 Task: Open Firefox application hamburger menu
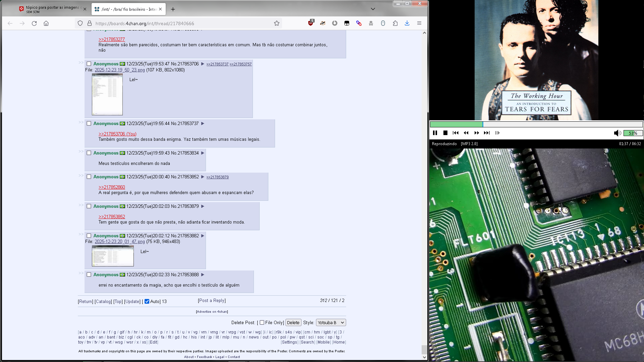click(419, 23)
